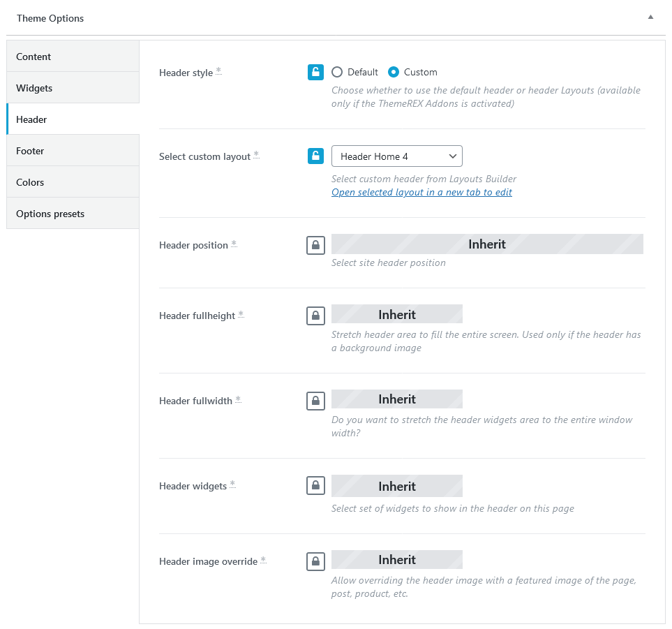This screenshot has width=672, height=629.
Task: Choose the Custom header style radio
Action: [x=394, y=72]
